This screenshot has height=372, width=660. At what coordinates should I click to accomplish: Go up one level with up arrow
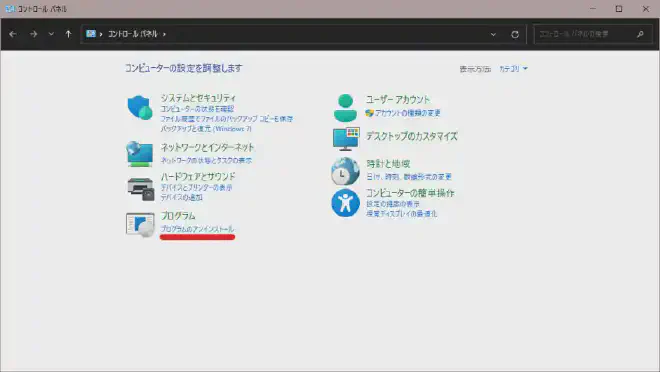tap(68, 34)
